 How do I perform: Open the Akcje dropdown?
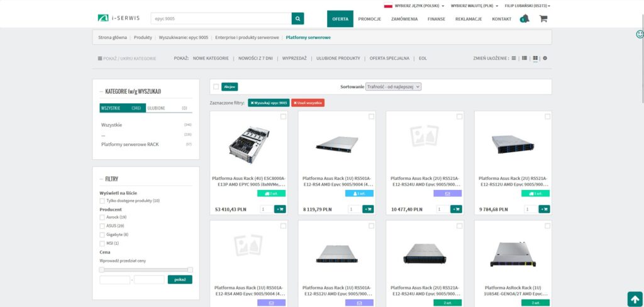pyautogui.click(x=230, y=87)
